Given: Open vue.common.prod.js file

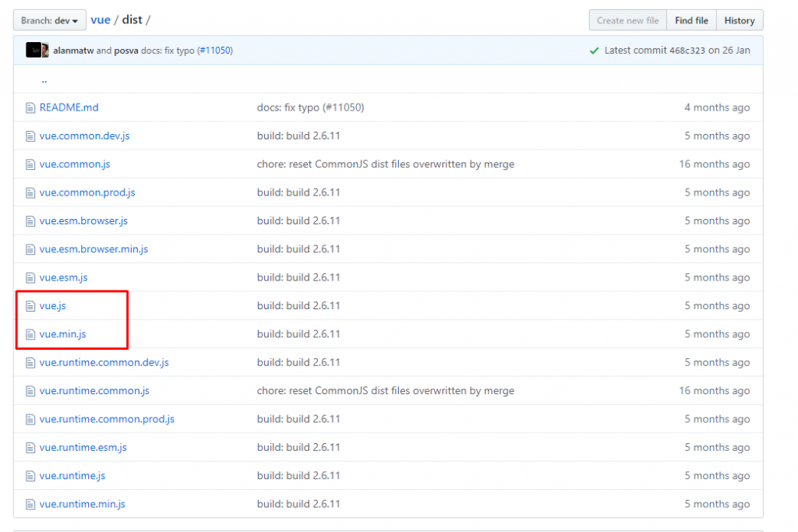Looking at the screenshot, I should tap(87, 192).
